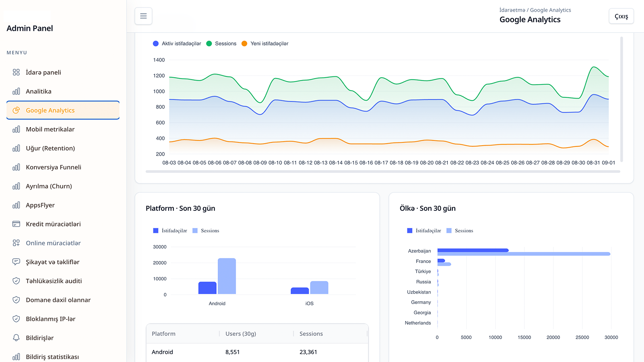This screenshot has height=362, width=644.
Task: Click the 23,361 sessions value
Action: coord(308,352)
